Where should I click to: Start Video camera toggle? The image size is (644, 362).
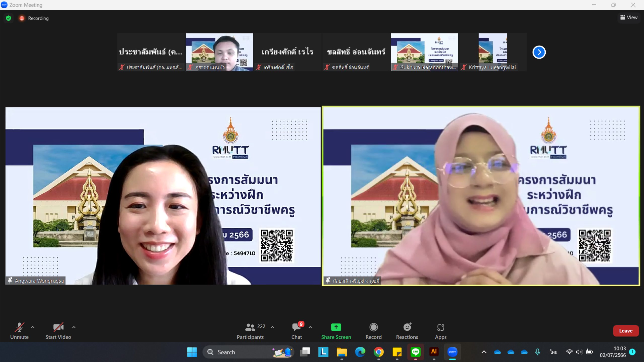coord(58,331)
